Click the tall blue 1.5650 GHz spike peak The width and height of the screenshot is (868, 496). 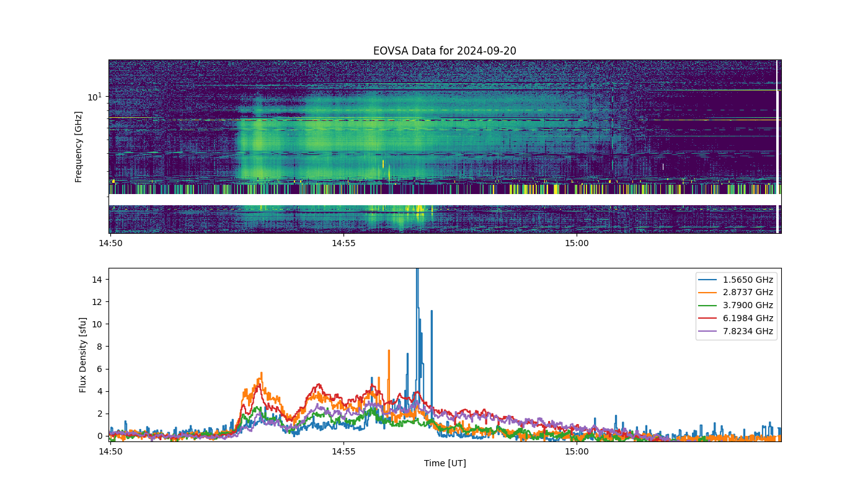(417, 271)
